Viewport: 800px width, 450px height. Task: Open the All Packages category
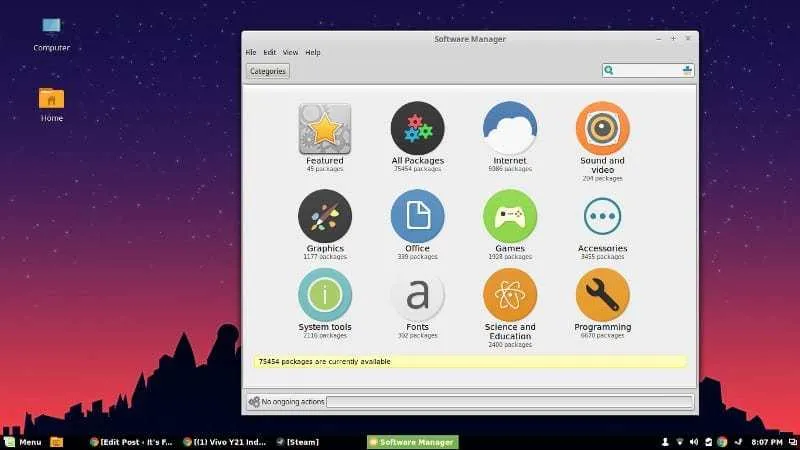click(417, 129)
